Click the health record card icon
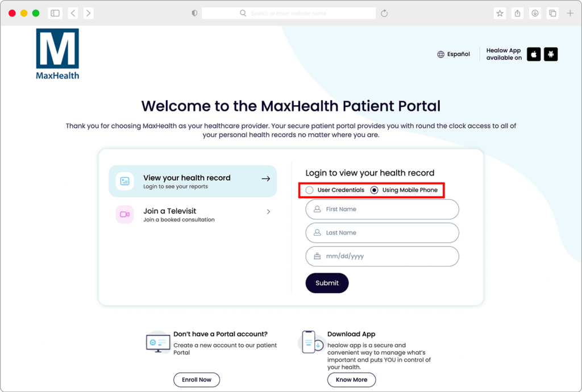Viewport: 582px width, 392px height. (x=124, y=180)
